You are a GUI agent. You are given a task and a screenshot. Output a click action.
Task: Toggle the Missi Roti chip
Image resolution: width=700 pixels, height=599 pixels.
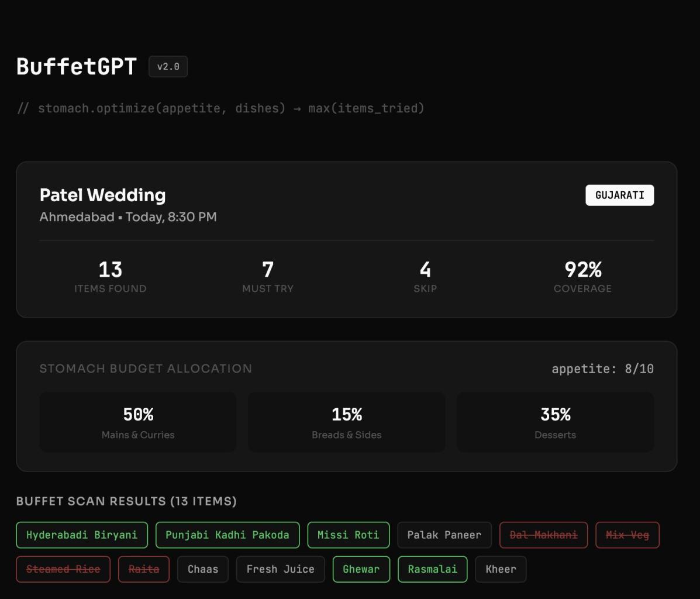pos(348,535)
